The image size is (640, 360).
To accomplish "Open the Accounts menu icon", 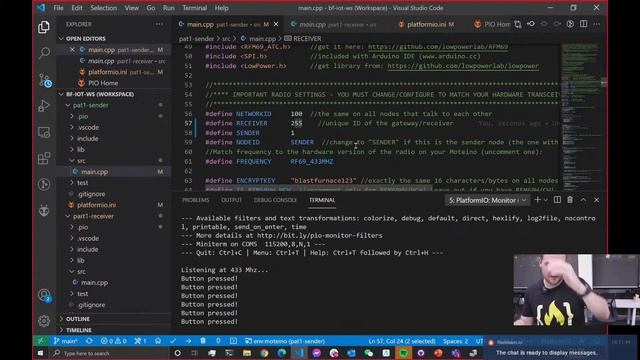I will click(44, 295).
